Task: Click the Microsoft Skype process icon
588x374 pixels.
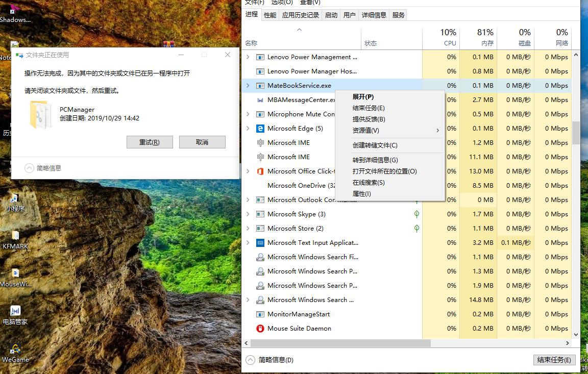Action: click(x=260, y=214)
